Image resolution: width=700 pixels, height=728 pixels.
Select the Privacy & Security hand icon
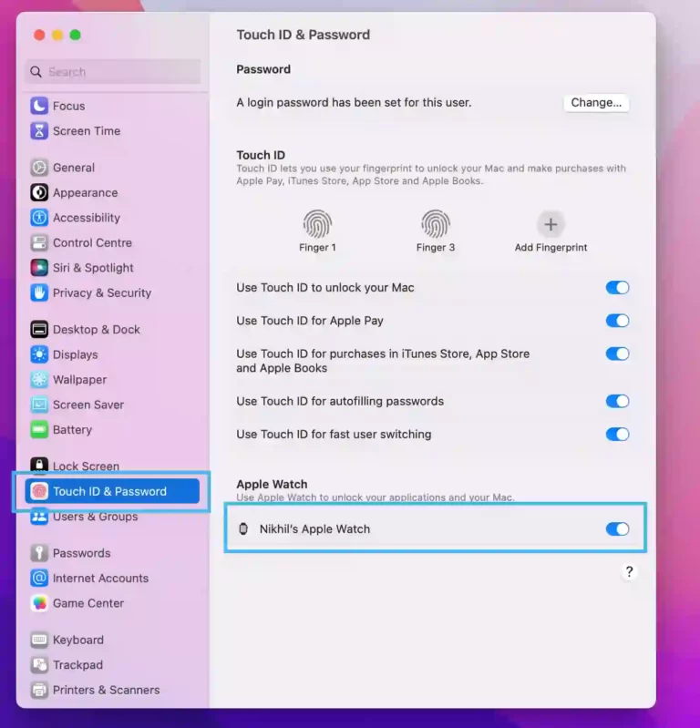pos(39,293)
